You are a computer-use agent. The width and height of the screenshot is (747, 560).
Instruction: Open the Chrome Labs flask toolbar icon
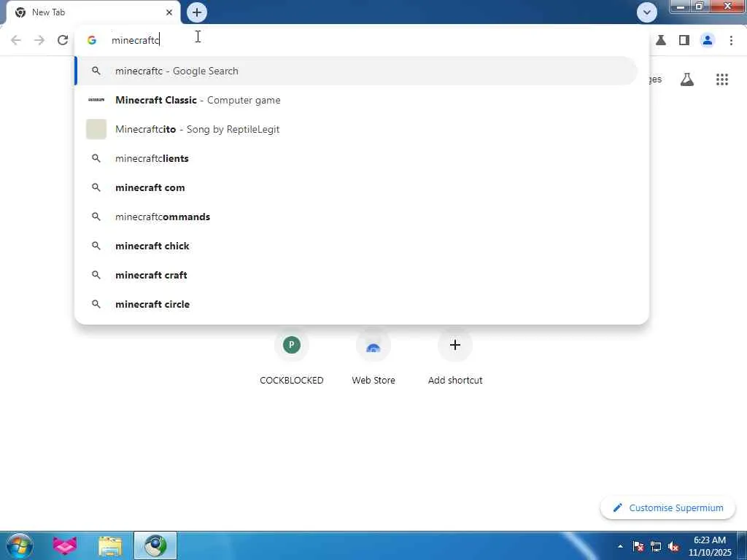click(x=661, y=41)
